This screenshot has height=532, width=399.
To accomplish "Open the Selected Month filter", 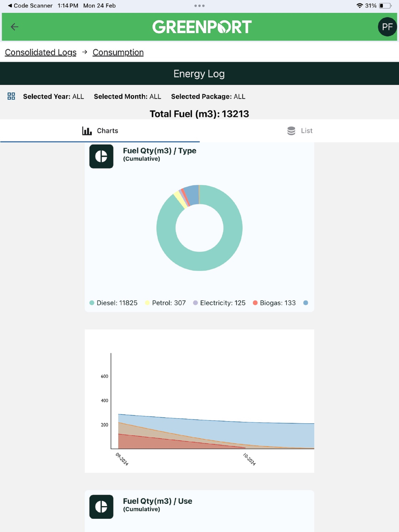I will [x=128, y=96].
